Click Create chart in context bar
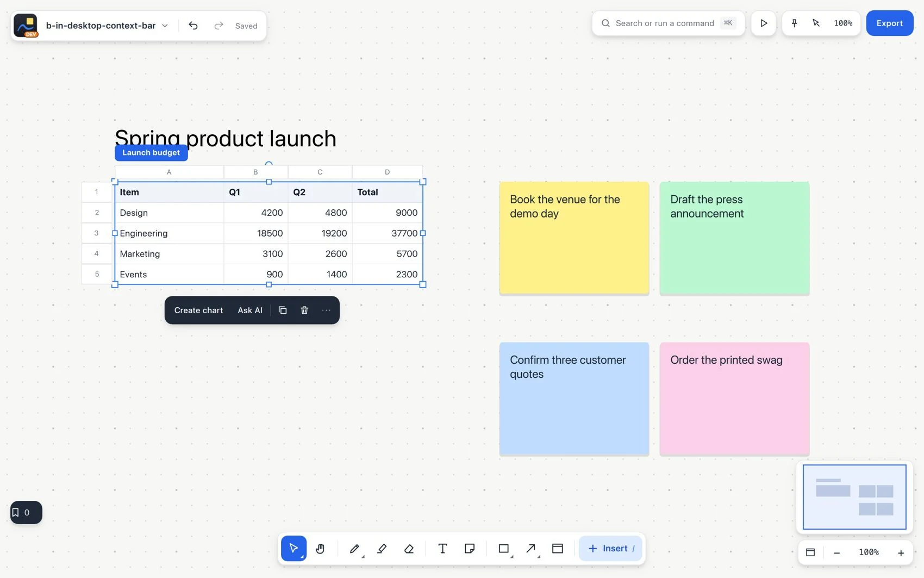The width and height of the screenshot is (924, 578). [x=198, y=310]
